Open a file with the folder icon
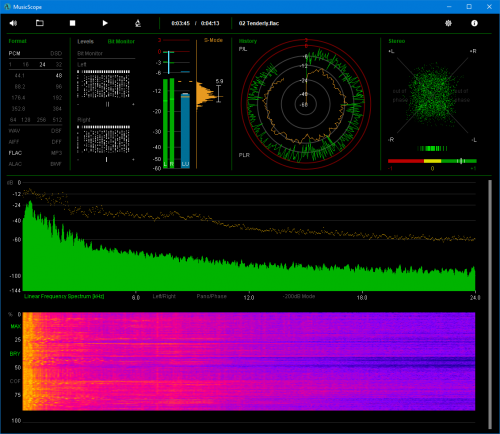 tap(40, 23)
